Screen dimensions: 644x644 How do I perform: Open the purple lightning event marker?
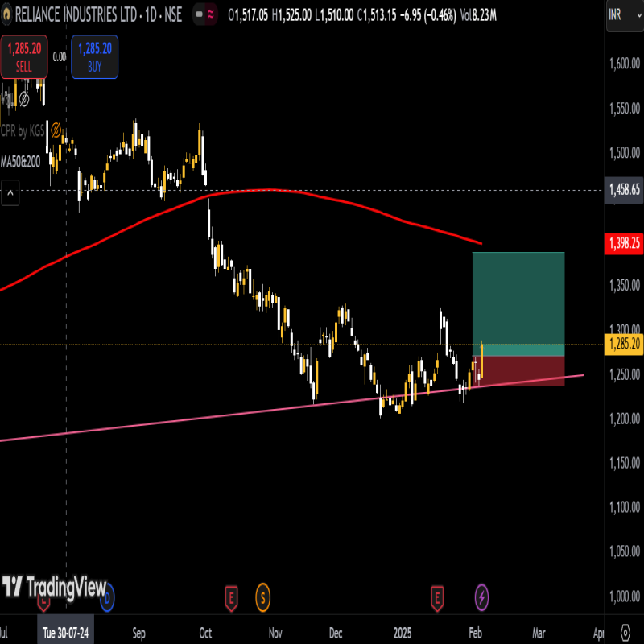(481, 597)
